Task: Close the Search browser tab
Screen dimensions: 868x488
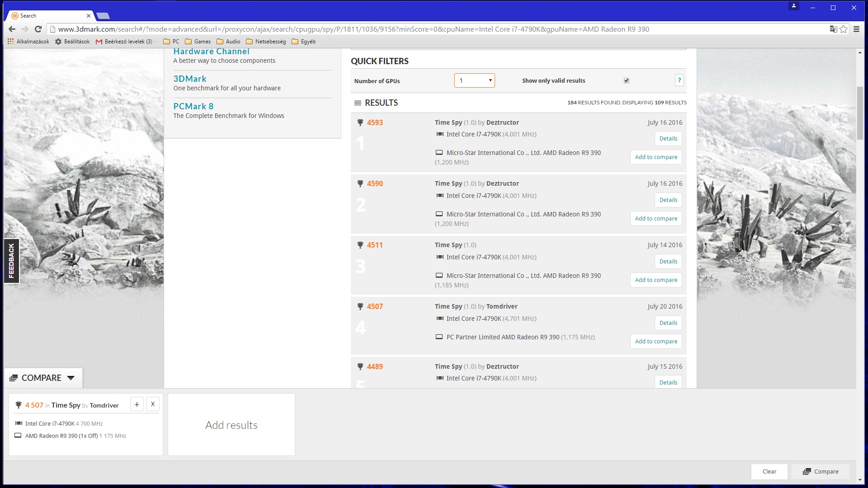Action: 88,16
